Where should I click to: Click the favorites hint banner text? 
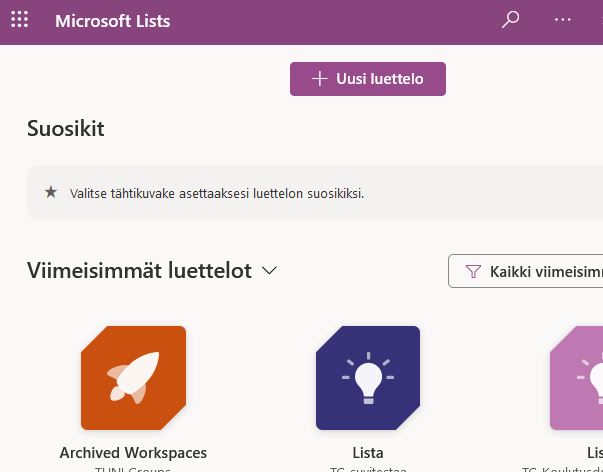pos(216,193)
